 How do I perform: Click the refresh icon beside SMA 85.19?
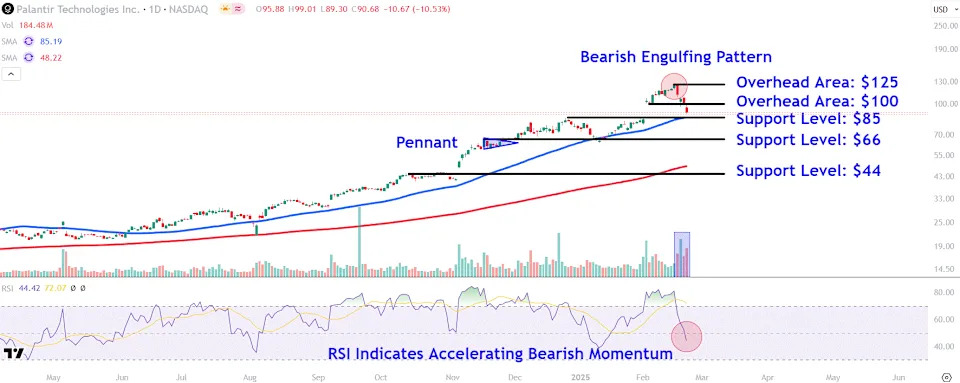click(x=28, y=42)
